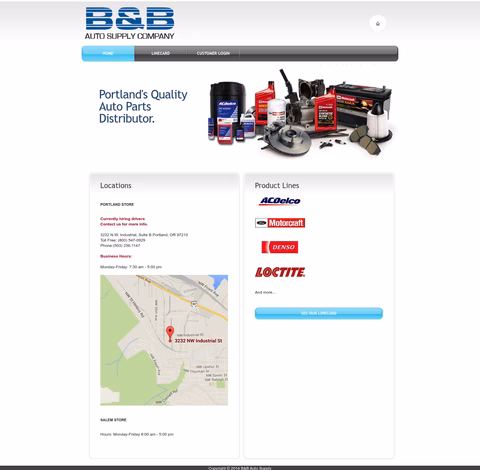The width and height of the screenshot is (480, 470).
Task: Click the auto parts product banner image
Action: (301, 112)
